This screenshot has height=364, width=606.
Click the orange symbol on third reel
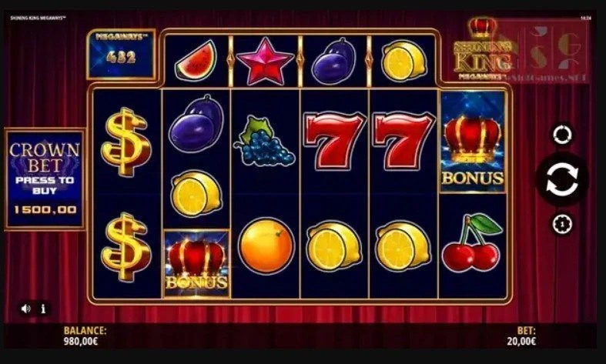(x=266, y=246)
